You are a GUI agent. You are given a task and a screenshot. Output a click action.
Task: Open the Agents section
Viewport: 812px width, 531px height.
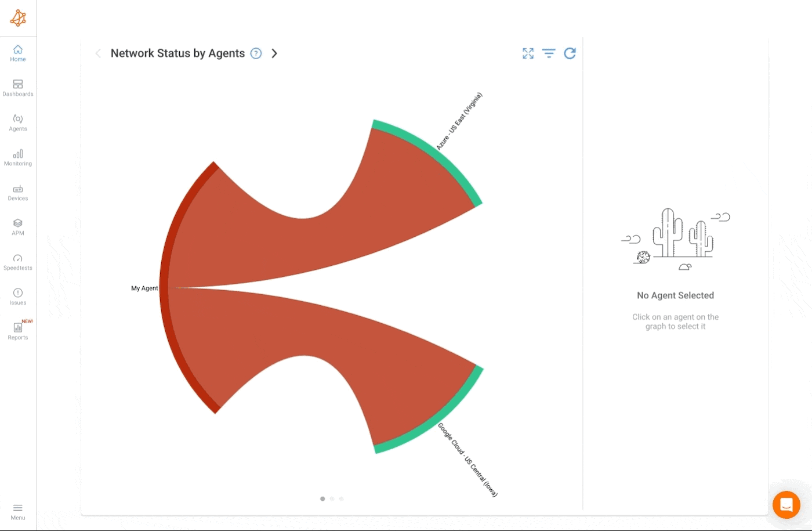[x=17, y=122]
